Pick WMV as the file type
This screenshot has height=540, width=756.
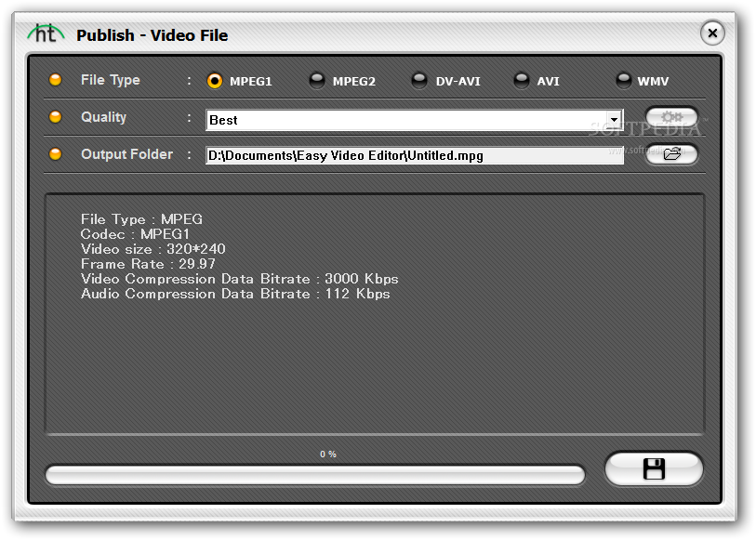(x=623, y=81)
